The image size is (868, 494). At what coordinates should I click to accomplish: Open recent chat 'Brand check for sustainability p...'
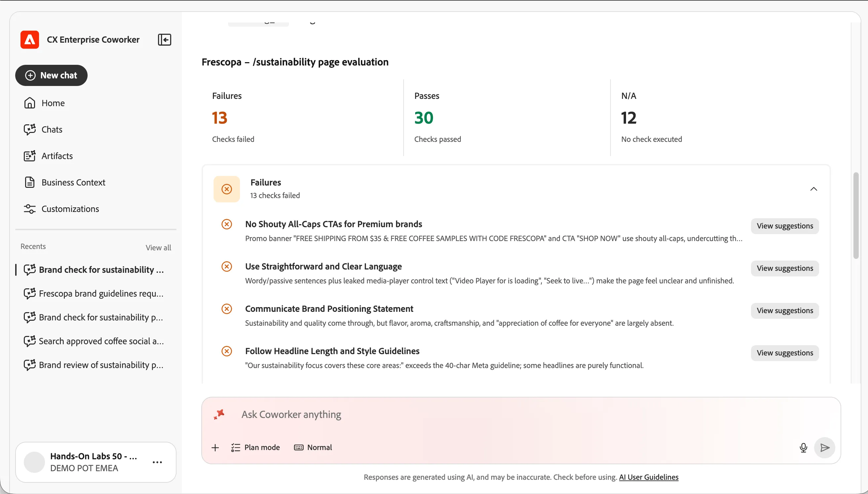click(94, 317)
